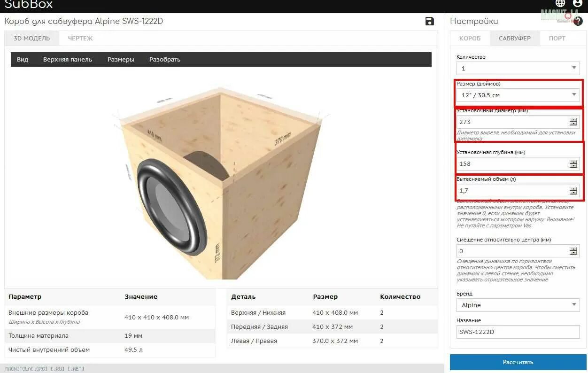The height and width of the screenshot is (373, 588).
Task: Click the Левая / Правая detail row
Action: tap(333, 341)
